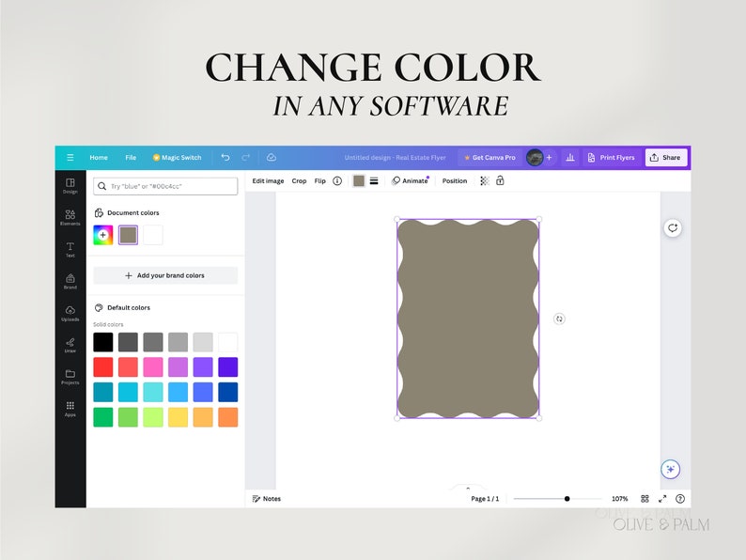
Task: Open the Uploads panel
Action: (x=70, y=313)
